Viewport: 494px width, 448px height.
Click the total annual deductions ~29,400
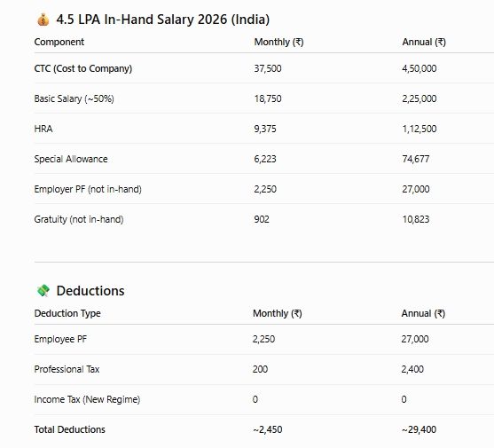419,429
